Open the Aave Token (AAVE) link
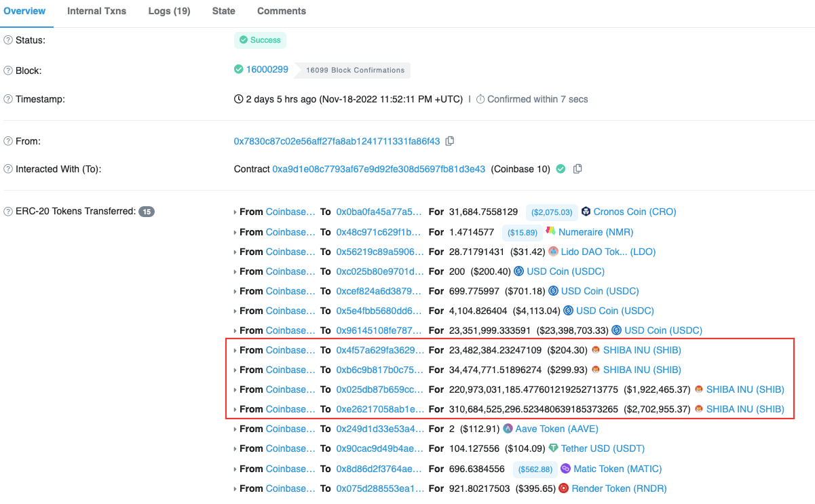The height and width of the screenshot is (504, 815). 557,429
